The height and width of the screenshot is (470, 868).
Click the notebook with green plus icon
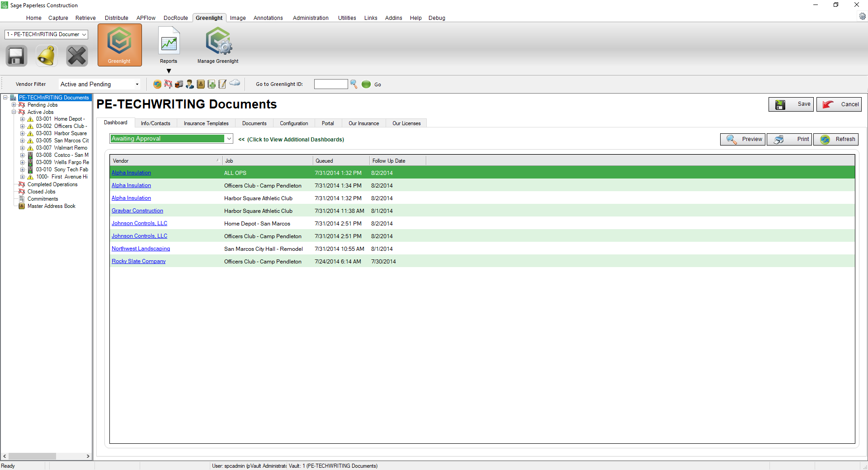212,84
